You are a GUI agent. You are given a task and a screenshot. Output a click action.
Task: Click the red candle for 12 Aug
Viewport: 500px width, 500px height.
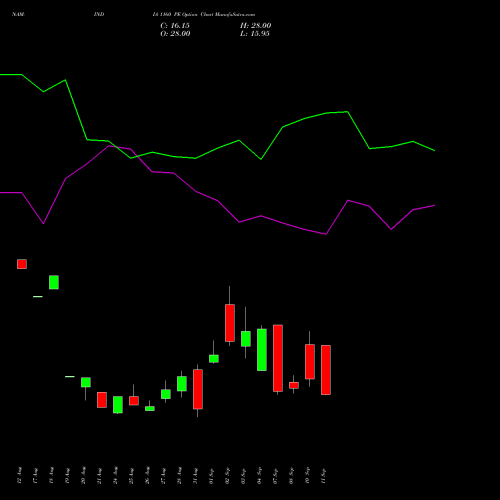[22, 264]
